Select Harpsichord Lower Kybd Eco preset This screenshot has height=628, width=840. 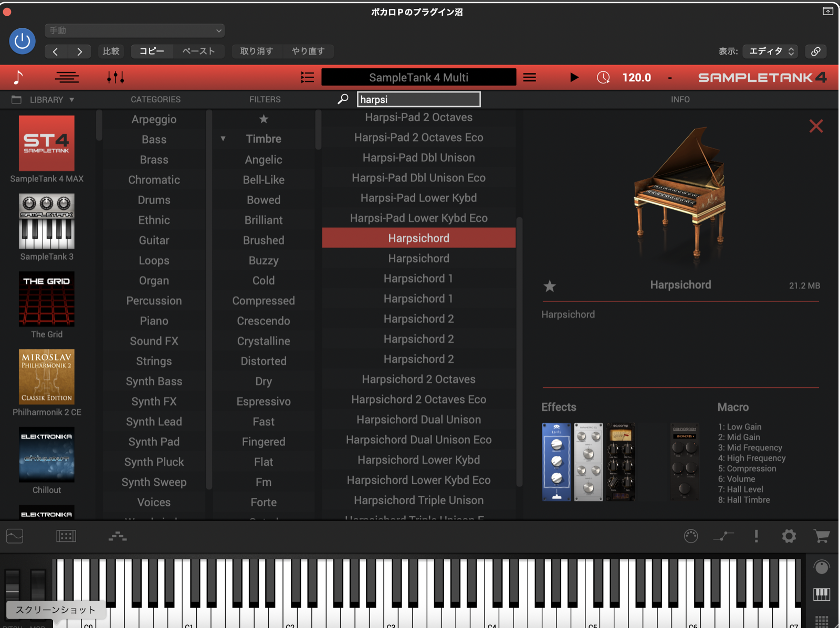tap(418, 480)
